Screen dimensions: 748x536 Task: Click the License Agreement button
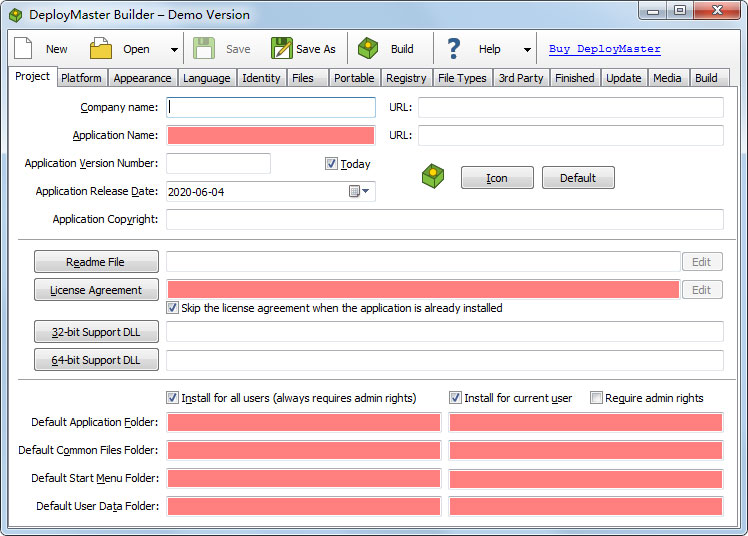tap(96, 290)
